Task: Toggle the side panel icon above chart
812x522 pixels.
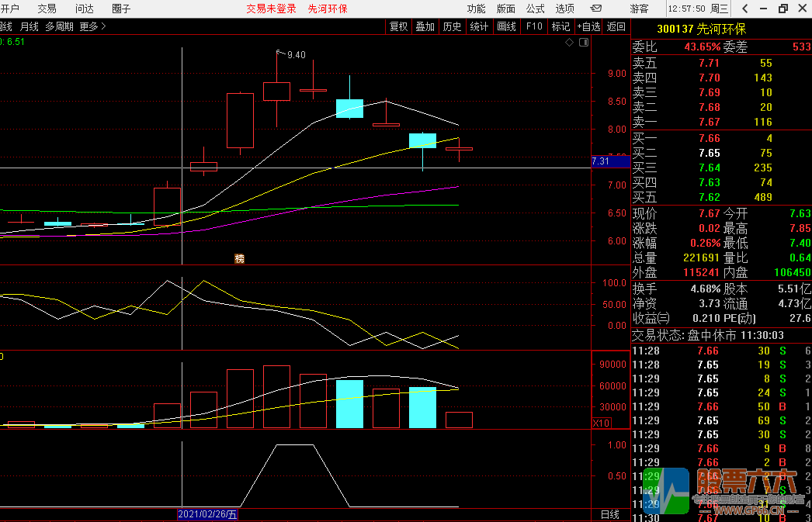Action: pyautogui.click(x=582, y=43)
